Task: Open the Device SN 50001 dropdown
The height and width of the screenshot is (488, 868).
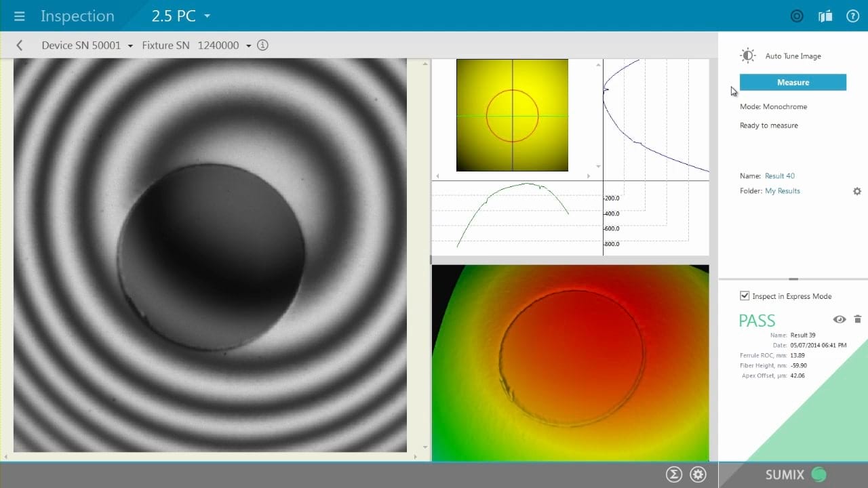Action: (86, 45)
